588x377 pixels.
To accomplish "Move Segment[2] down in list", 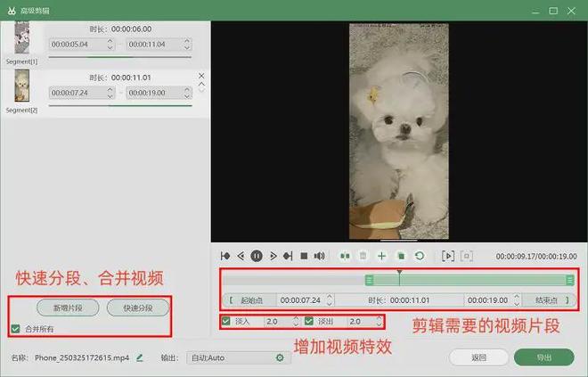I will tap(201, 91).
